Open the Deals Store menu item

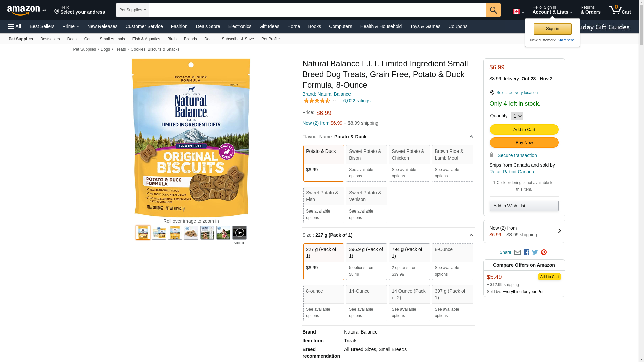(x=208, y=26)
